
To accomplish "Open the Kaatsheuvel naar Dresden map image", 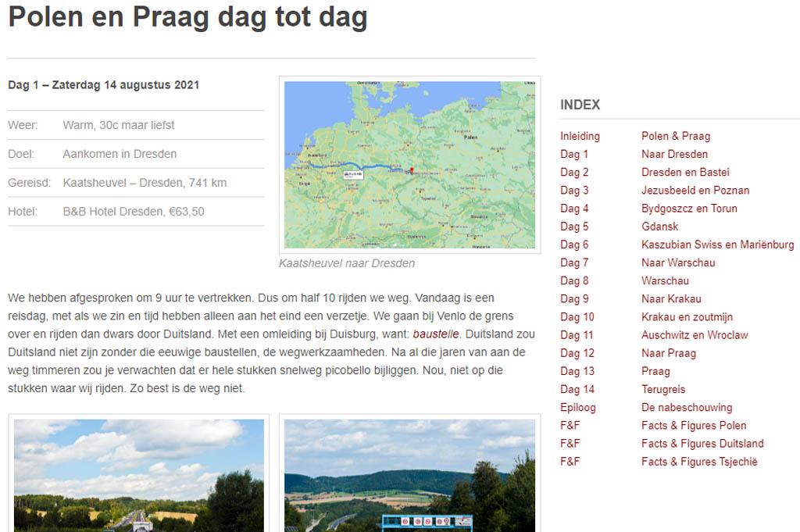I will pos(409,164).
